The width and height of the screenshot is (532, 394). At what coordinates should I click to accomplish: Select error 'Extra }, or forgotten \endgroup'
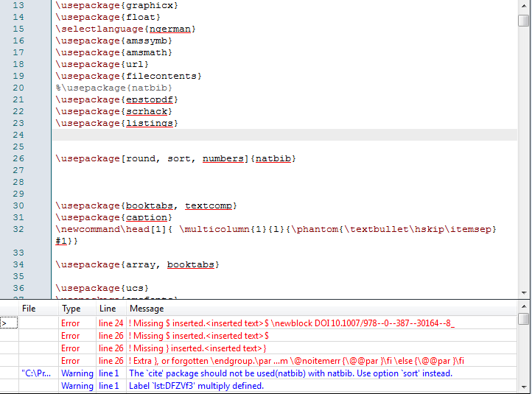point(259,361)
